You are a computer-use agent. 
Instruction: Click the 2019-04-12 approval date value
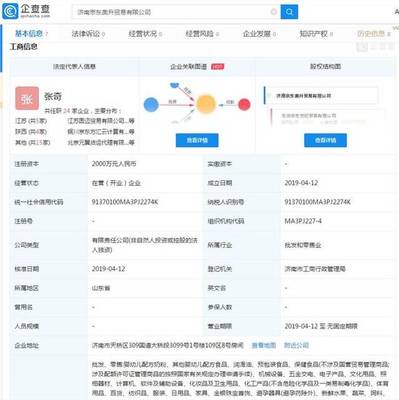pos(108,269)
